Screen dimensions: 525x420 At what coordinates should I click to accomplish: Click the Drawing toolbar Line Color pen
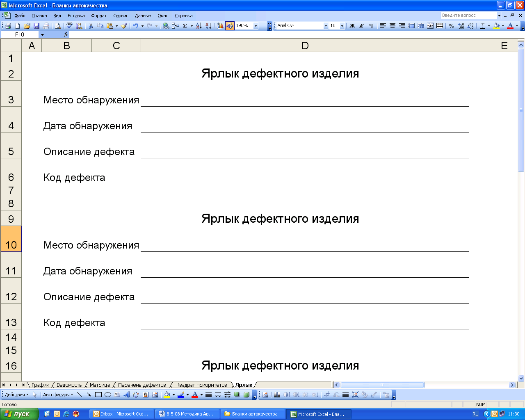click(180, 395)
